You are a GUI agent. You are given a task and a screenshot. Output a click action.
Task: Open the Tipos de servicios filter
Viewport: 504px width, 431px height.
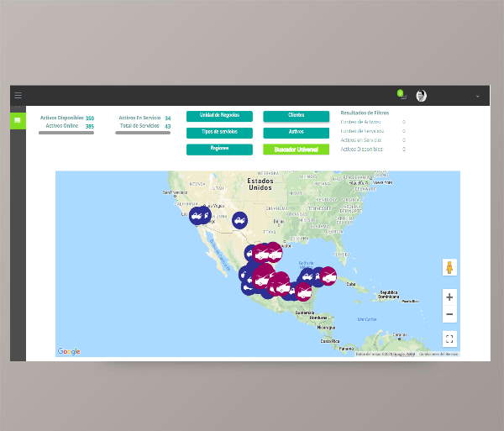pyautogui.click(x=219, y=133)
